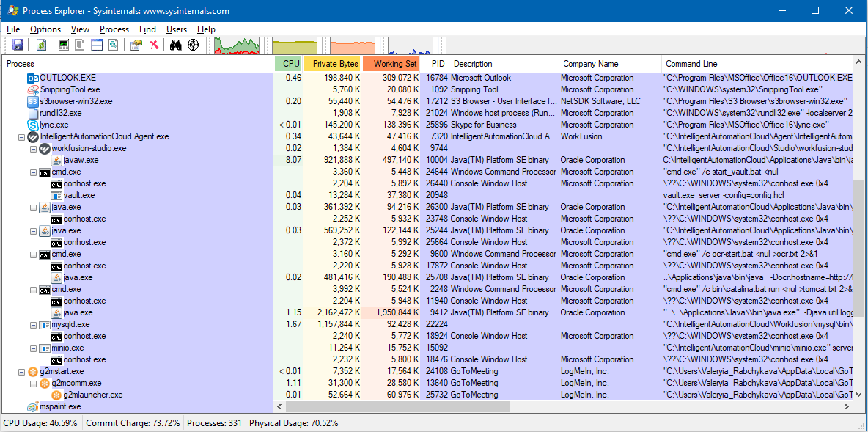The height and width of the screenshot is (432, 868).
Task: Click the rundll32.exe file icon
Action: pyautogui.click(x=33, y=113)
